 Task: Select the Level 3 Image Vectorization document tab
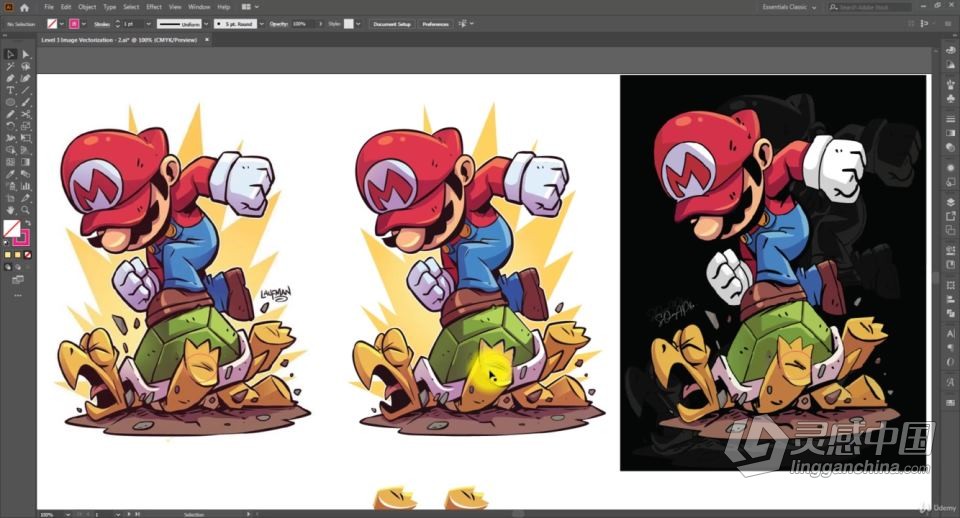tap(119, 40)
